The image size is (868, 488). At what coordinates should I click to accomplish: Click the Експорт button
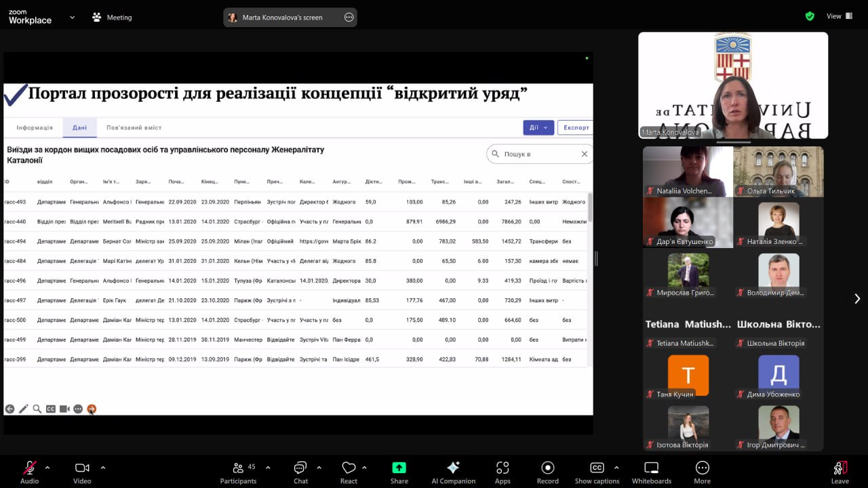click(575, 127)
